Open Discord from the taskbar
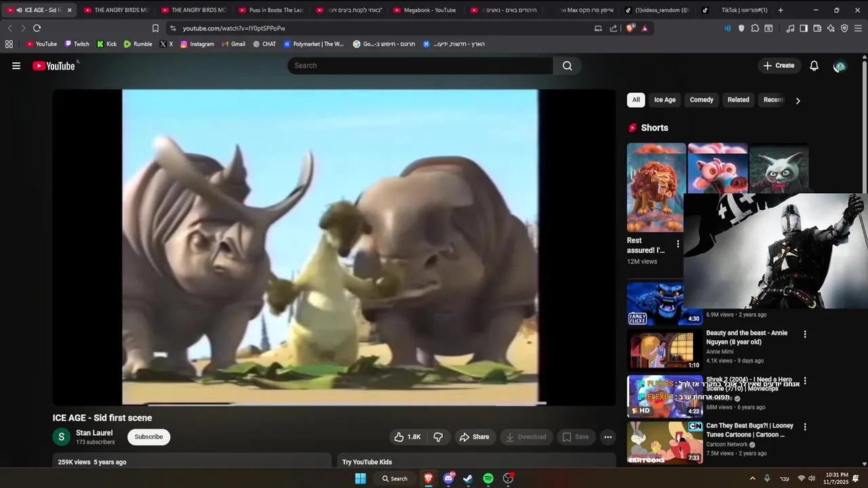This screenshot has height=488, width=868. tap(448, 479)
